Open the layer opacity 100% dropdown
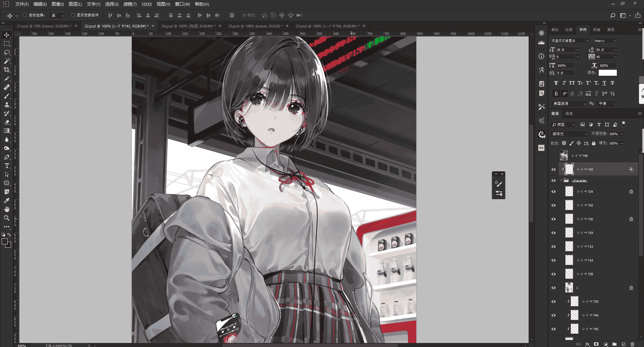This screenshot has height=347, width=644. 622,134
